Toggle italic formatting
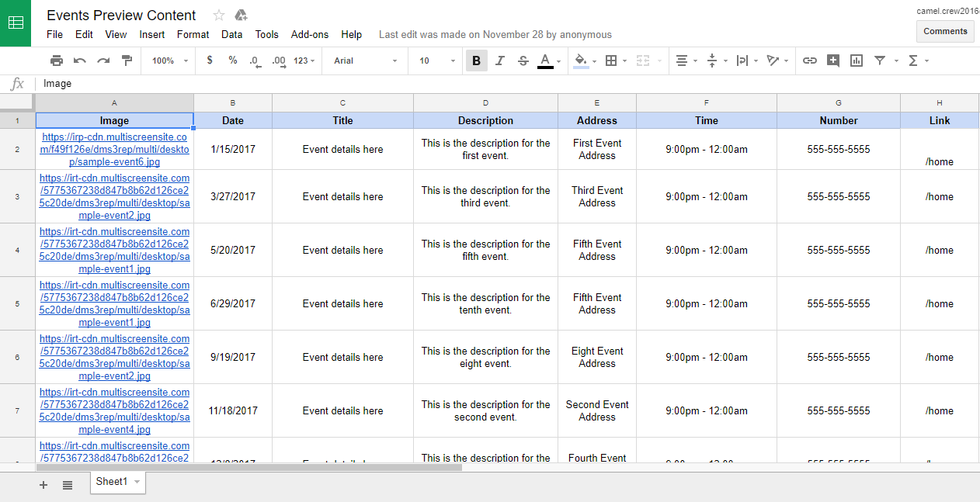 (499, 61)
